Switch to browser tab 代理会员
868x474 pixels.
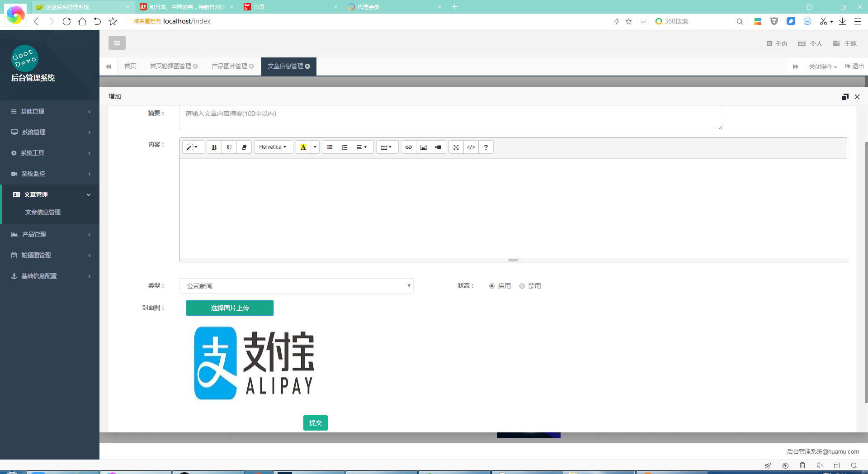(394, 7)
